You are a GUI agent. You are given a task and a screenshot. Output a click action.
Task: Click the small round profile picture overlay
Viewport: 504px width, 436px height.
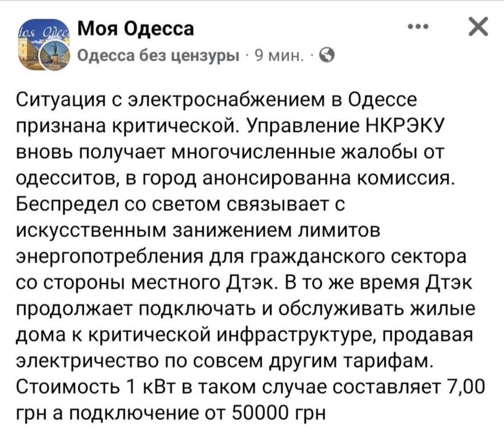(55, 55)
